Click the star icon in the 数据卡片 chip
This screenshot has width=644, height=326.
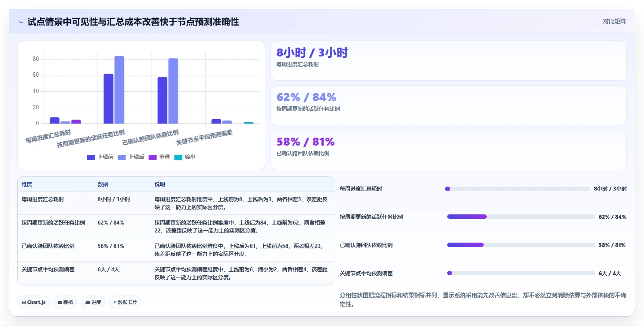coord(115,302)
